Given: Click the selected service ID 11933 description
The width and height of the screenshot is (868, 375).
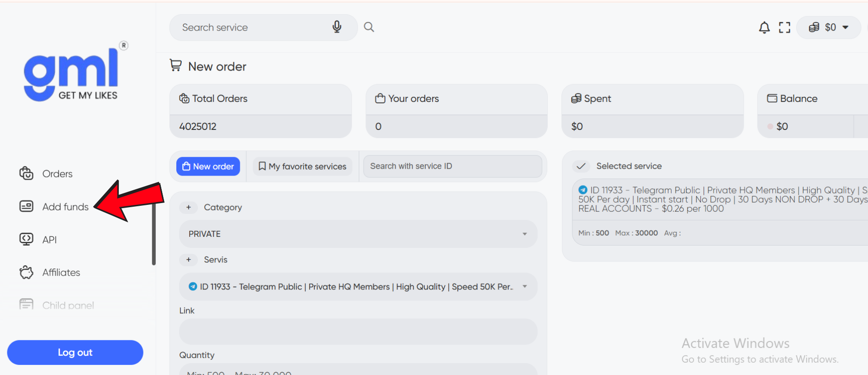Looking at the screenshot, I should (723, 199).
